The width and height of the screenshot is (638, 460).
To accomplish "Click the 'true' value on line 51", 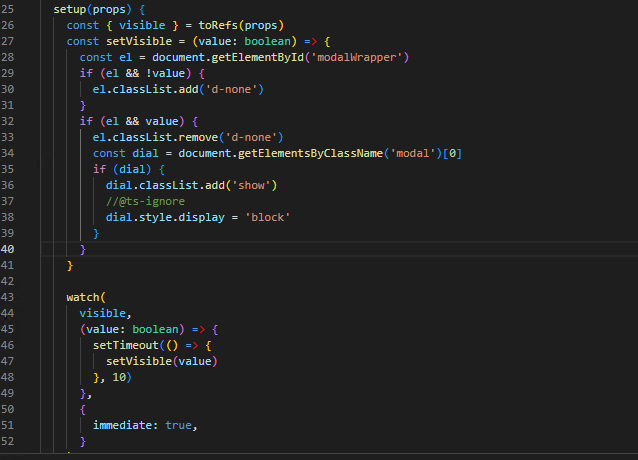I will tap(178, 425).
